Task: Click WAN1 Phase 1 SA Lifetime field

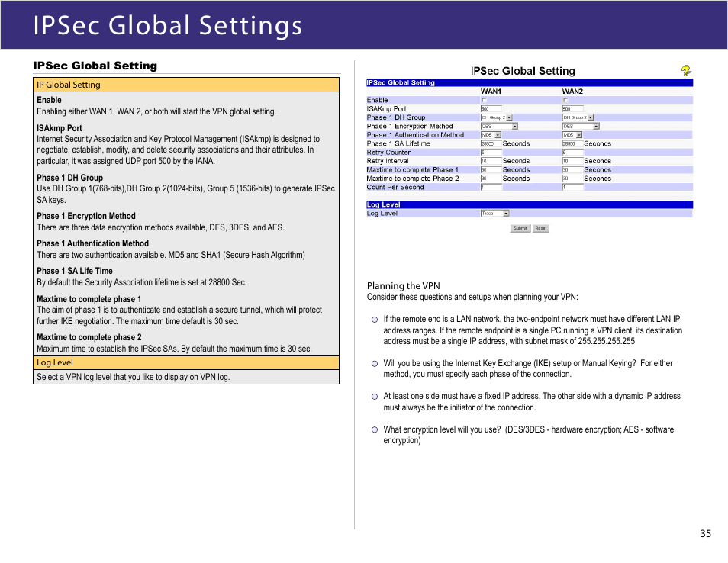Action: point(491,144)
